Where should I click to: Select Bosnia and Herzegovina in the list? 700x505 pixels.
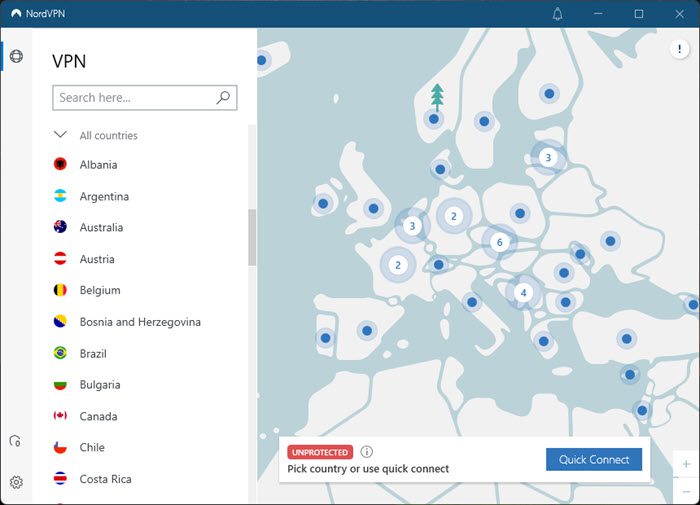140,322
